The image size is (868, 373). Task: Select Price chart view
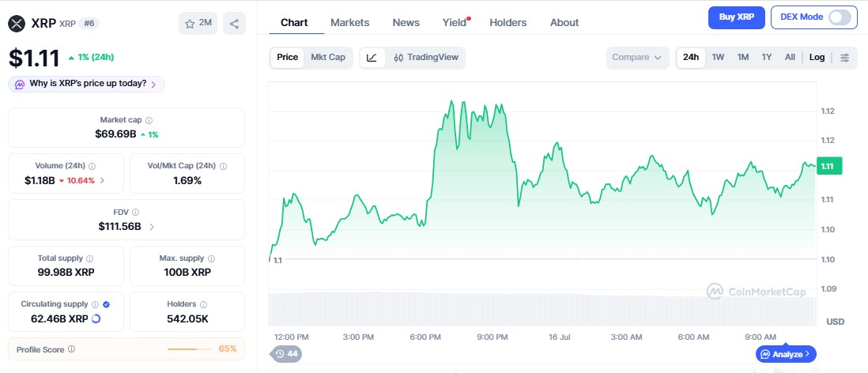(x=287, y=57)
